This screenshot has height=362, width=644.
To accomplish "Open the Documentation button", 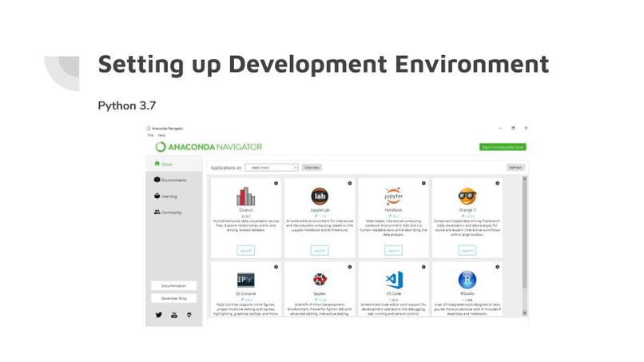I will pos(173,285).
